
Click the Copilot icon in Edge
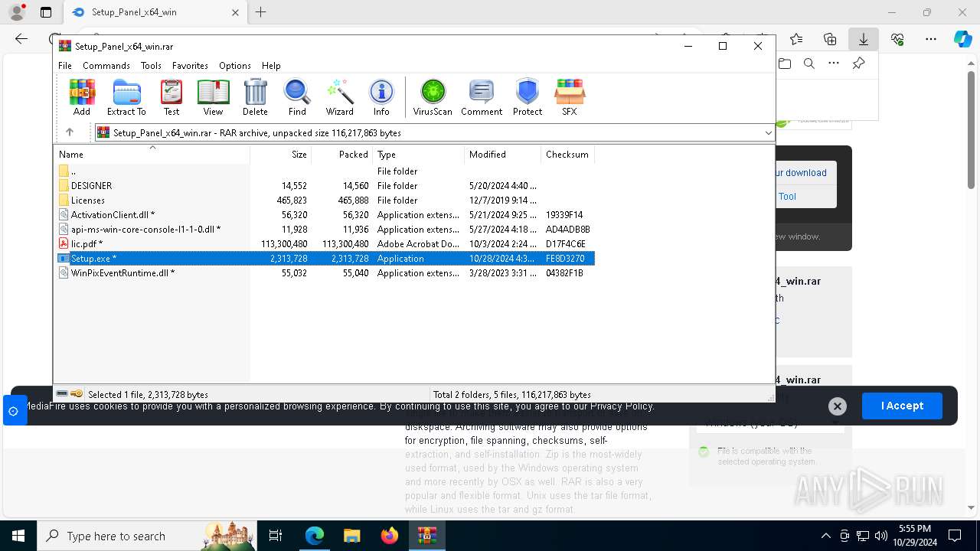[962, 39]
